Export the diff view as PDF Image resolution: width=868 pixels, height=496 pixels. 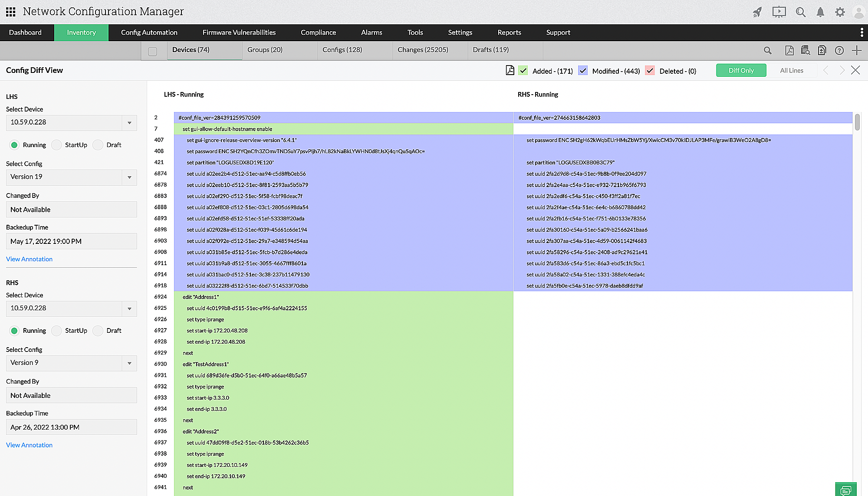pyautogui.click(x=510, y=70)
